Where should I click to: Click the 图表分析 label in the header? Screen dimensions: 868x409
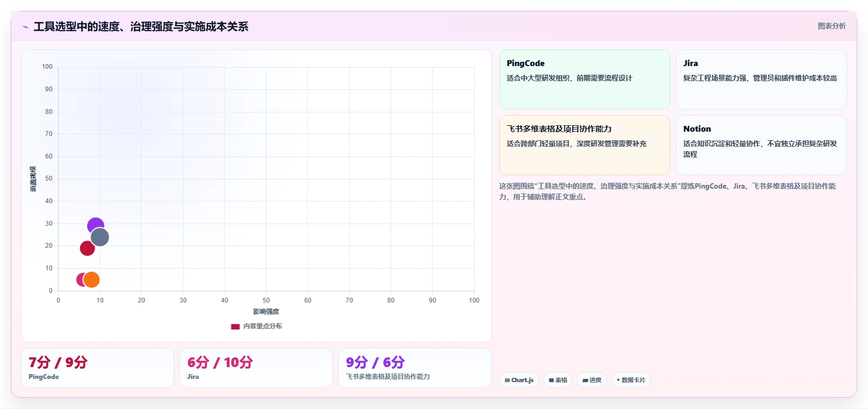(x=831, y=26)
